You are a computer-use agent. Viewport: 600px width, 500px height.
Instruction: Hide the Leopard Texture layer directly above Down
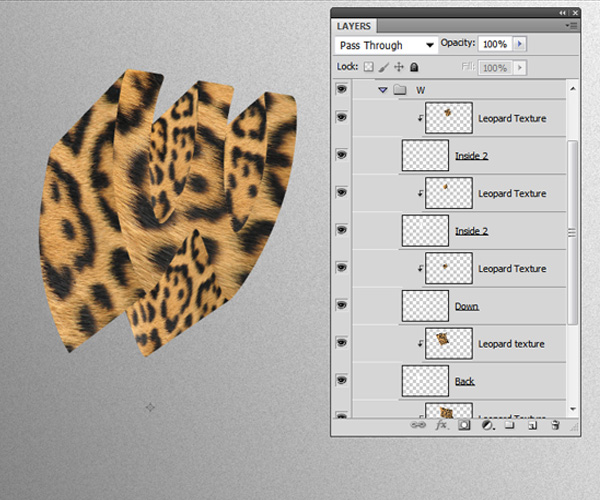(341, 267)
